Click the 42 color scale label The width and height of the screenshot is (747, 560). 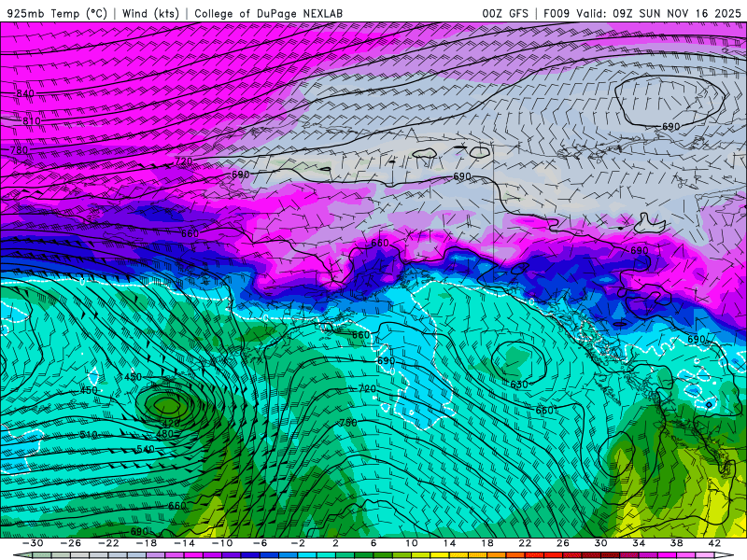pyautogui.click(x=714, y=543)
